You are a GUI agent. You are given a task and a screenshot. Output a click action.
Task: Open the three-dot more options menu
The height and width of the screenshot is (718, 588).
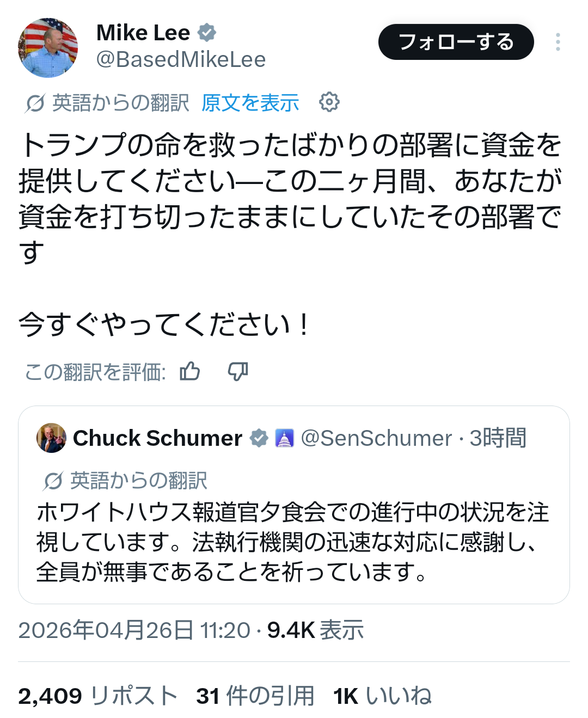coord(558,42)
